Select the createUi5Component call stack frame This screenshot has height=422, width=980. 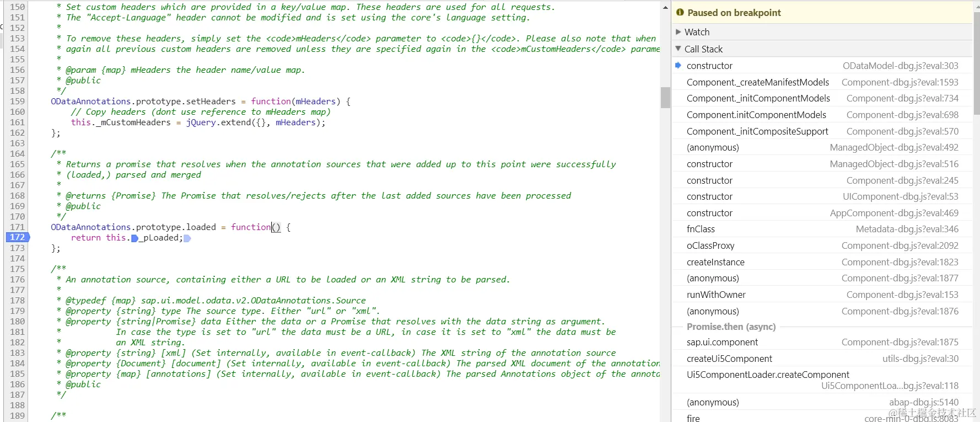pos(822,359)
